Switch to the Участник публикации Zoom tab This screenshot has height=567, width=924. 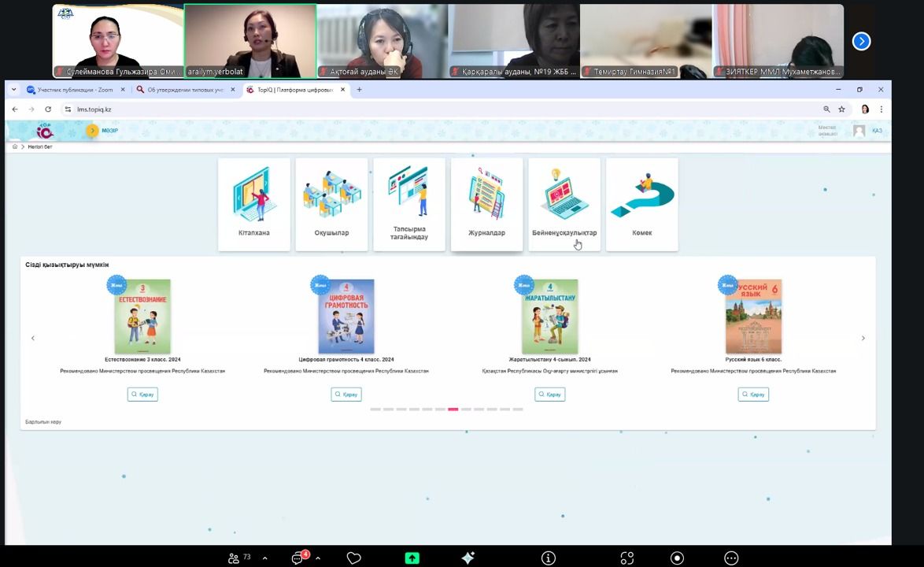(75, 90)
